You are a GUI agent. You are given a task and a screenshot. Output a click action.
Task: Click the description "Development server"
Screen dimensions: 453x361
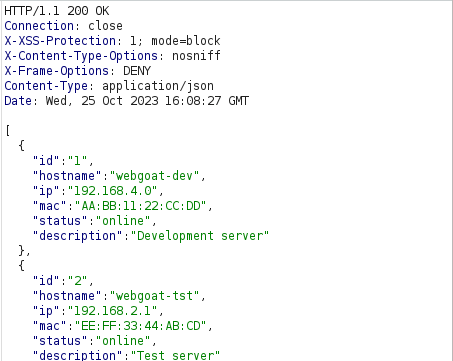pos(200,236)
